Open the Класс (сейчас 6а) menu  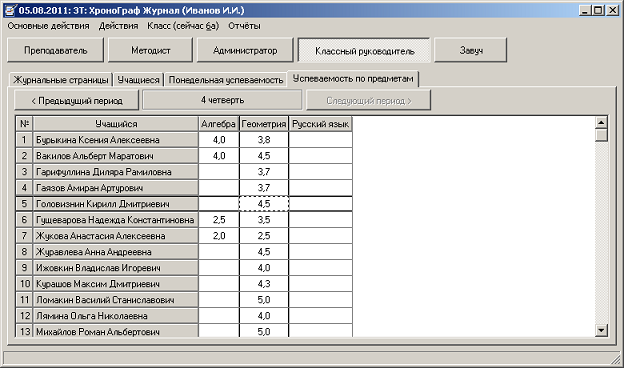(183, 26)
